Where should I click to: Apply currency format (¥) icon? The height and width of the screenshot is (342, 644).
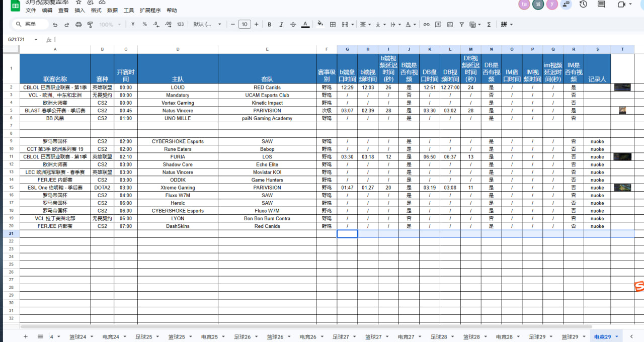click(133, 24)
